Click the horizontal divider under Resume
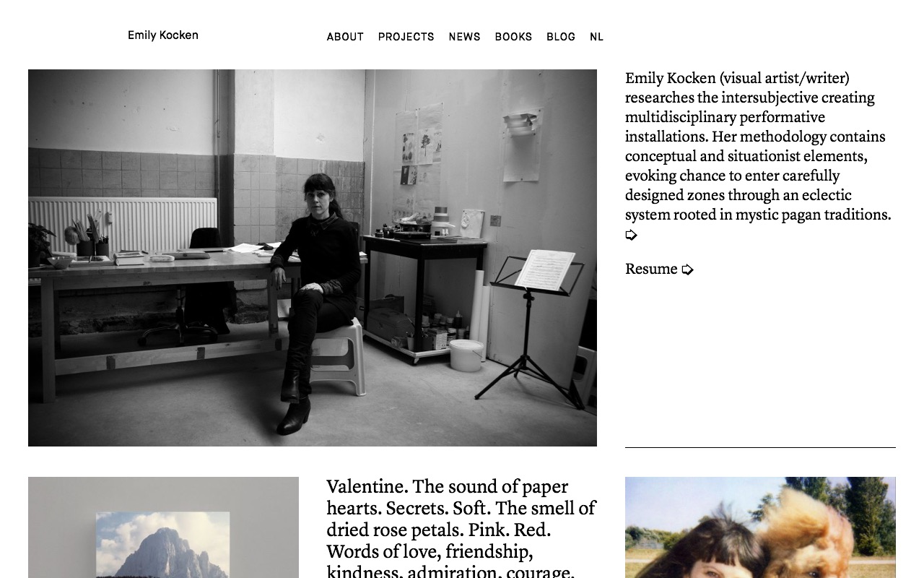924x578 pixels. pyautogui.click(x=760, y=447)
